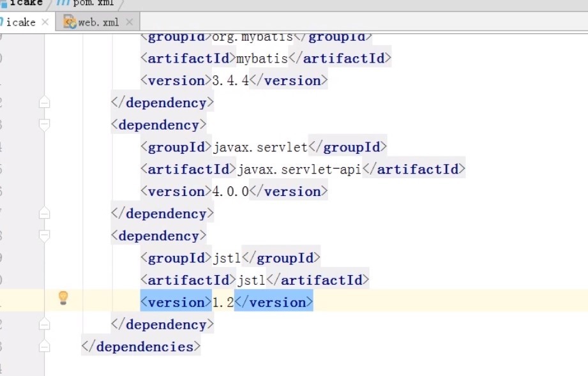Close the icake tab
This screenshot has height=376, width=588.
tap(45, 22)
